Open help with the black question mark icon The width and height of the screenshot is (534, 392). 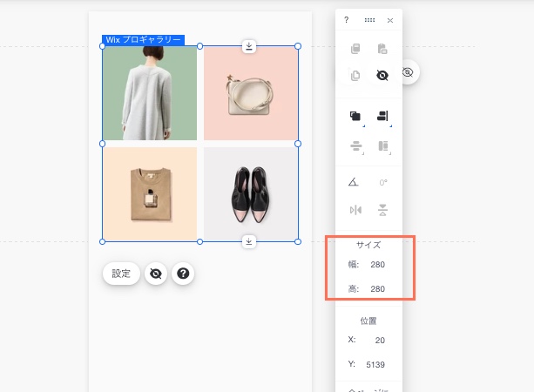pos(183,274)
